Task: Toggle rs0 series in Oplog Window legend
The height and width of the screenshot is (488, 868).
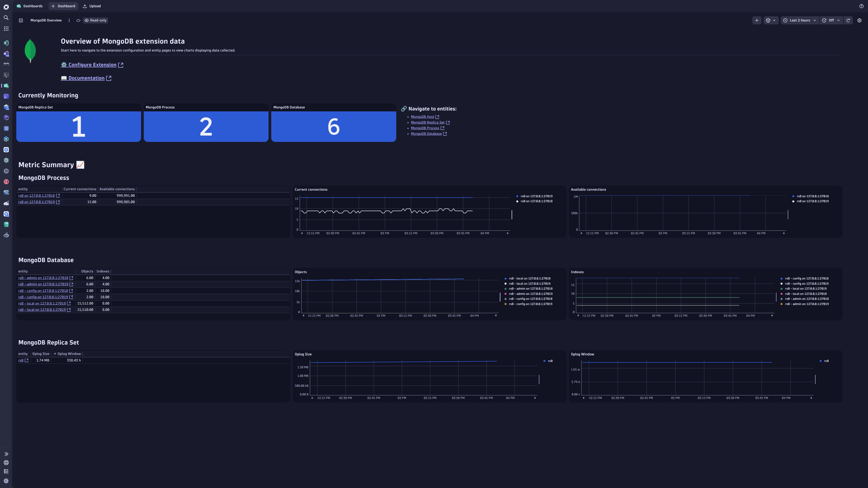Action: 824,361
